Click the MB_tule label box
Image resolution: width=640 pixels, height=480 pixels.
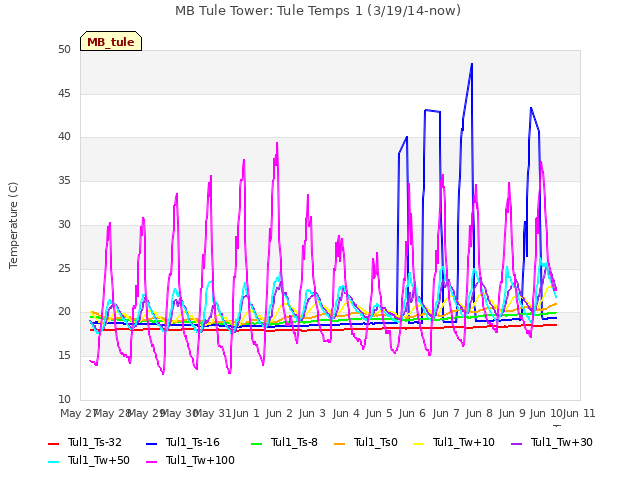coord(111,41)
